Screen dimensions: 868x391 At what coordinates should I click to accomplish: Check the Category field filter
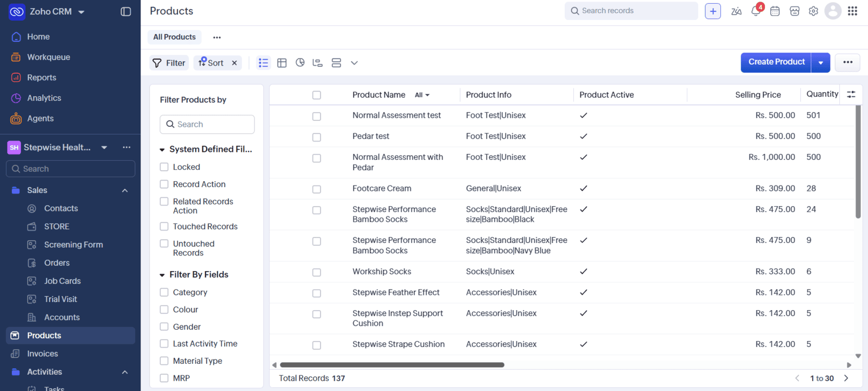coord(164,292)
